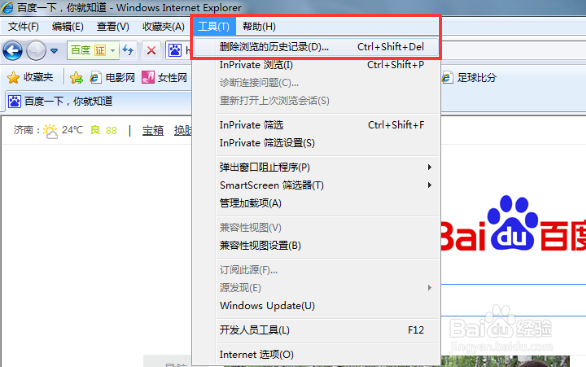Click the 收藏夹 star favorites button
The width and height of the screenshot is (586, 367).
click(x=30, y=77)
